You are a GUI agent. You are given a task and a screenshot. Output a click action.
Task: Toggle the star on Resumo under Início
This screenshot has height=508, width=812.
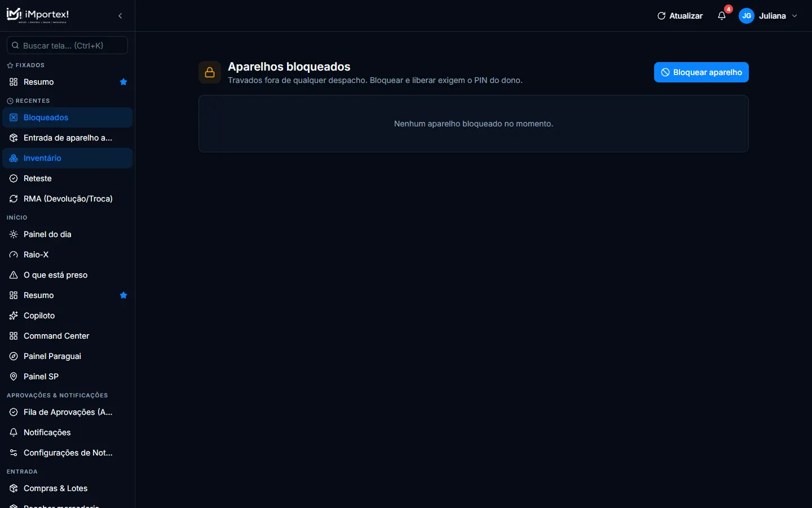click(x=123, y=295)
